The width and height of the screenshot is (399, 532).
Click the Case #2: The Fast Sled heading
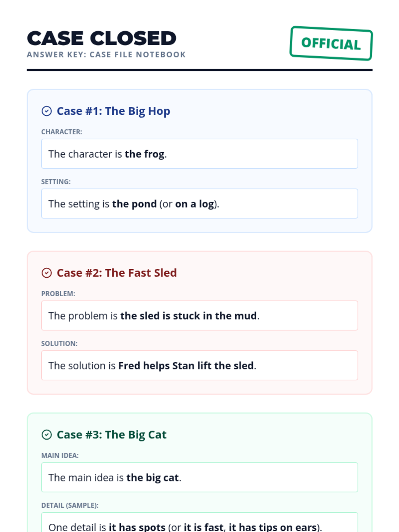coord(117,273)
